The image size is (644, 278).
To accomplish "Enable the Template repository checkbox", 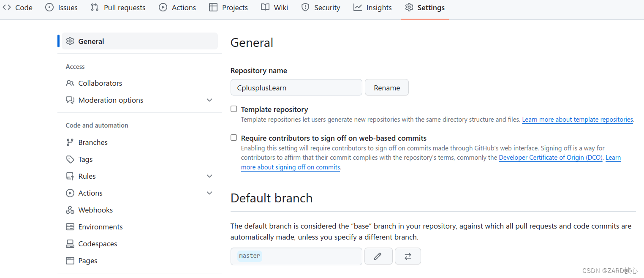I will pos(234,109).
